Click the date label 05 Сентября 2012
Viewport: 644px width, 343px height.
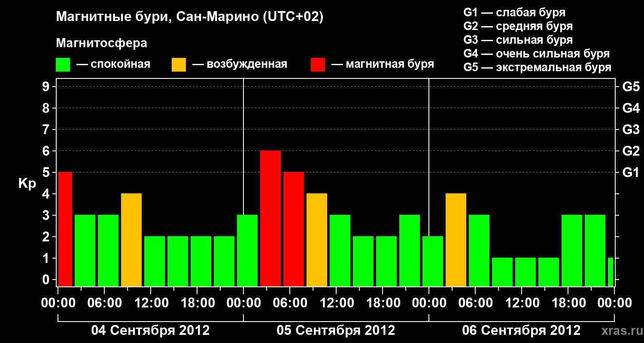click(x=336, y=331)
